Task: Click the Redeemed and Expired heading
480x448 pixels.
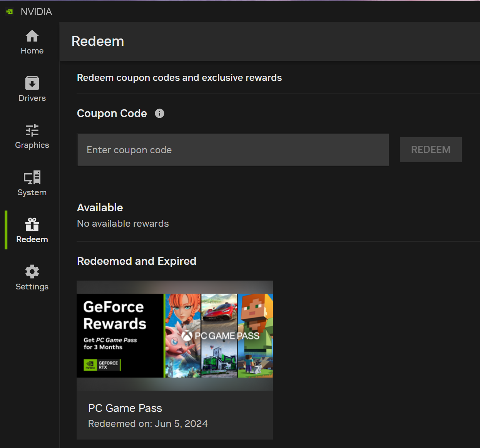Action: point(137,261)
